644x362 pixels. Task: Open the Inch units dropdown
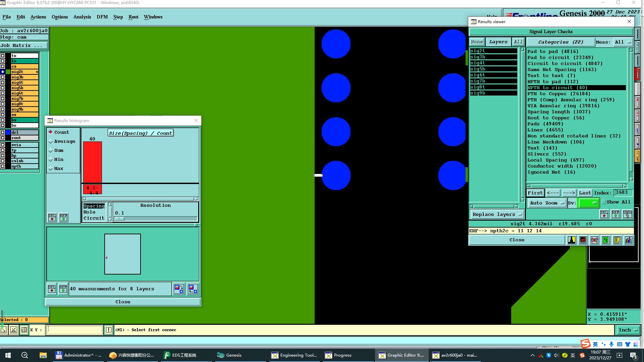tap(628, 330)
